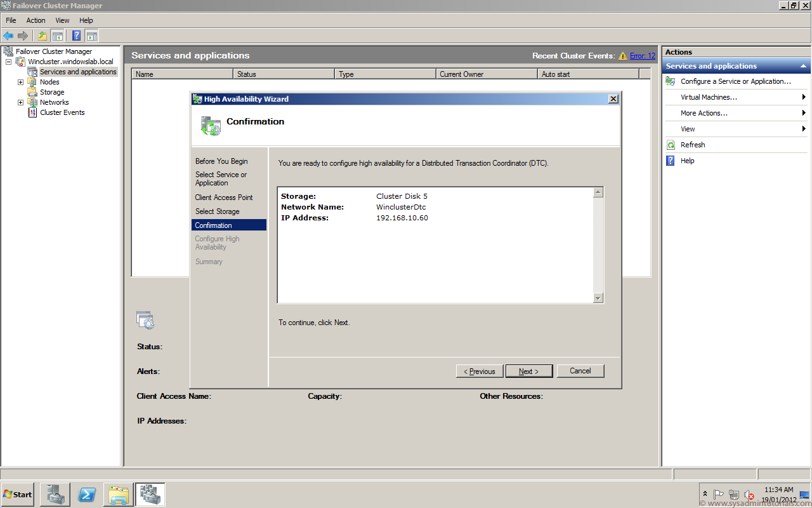This screenshot has height=508, width=812.
Task: Click the Failover Cluster Manager root tree icon
Action: pyautogui.click(x=8, y=51)
